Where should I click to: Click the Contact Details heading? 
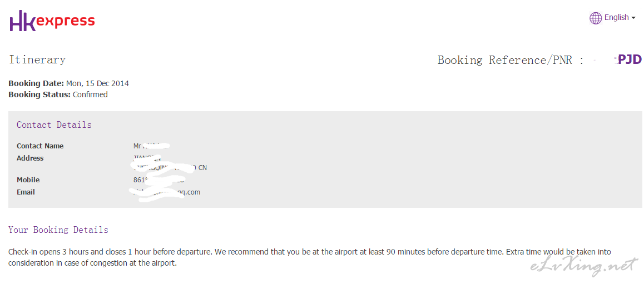point(54,124)
